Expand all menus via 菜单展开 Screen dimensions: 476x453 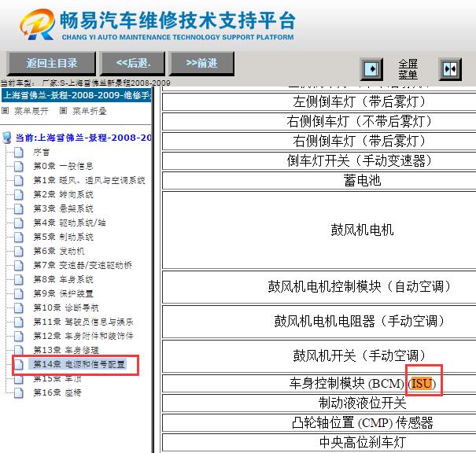(31, 111)
